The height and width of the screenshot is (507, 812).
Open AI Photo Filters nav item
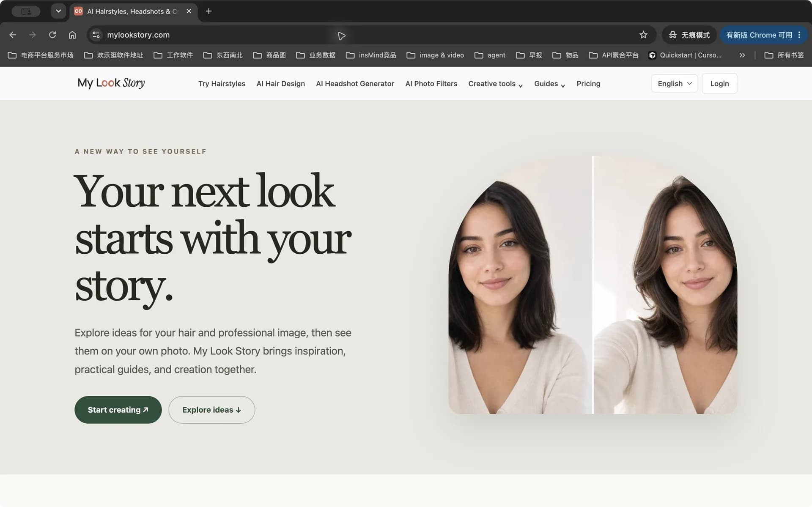coord(431,83)
